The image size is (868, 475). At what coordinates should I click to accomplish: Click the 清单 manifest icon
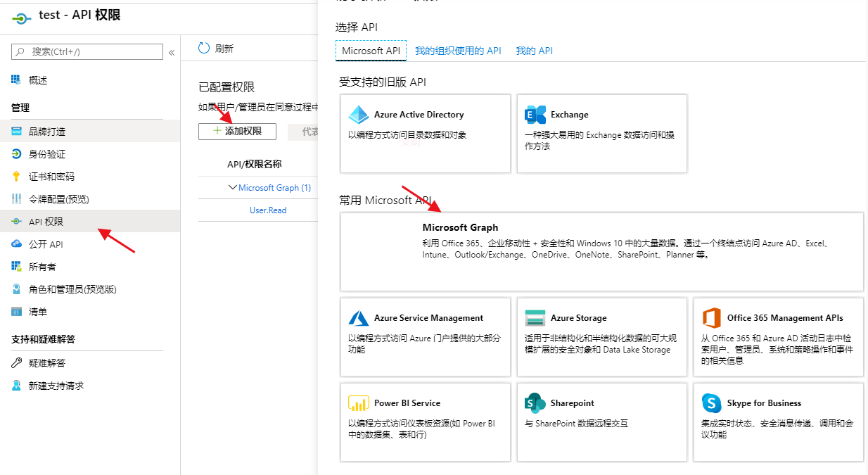[x=16, y=312]
